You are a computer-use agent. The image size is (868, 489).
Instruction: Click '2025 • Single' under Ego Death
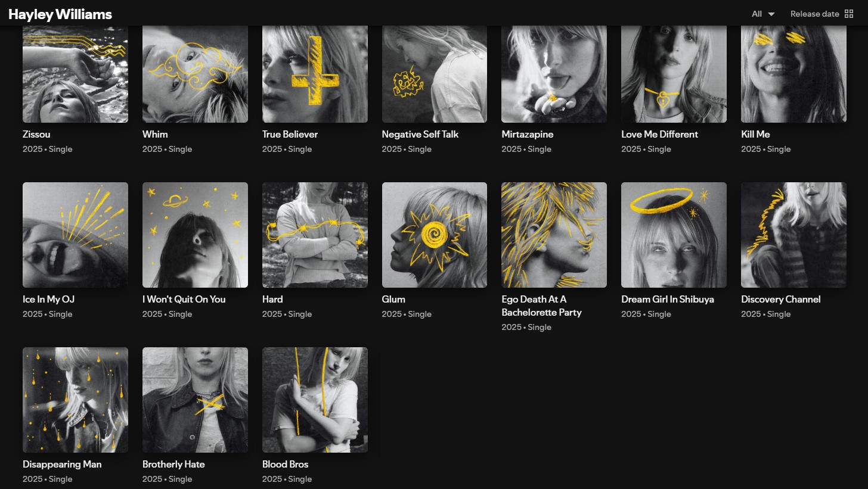(x=526, y=327)
